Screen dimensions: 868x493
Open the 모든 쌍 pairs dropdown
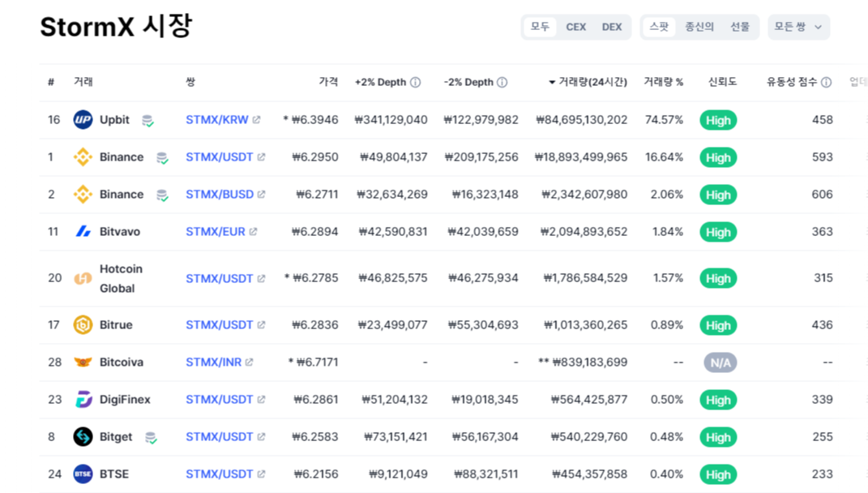click(x=798, y=27)
